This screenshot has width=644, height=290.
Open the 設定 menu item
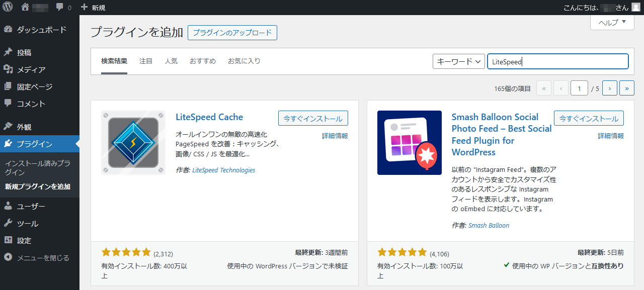40,240
